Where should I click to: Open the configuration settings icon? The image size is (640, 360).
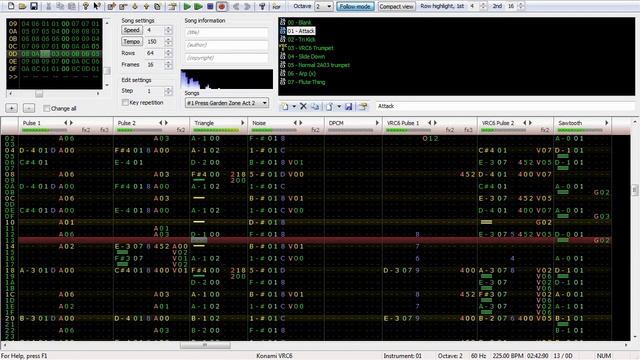(x=262, y=6)
